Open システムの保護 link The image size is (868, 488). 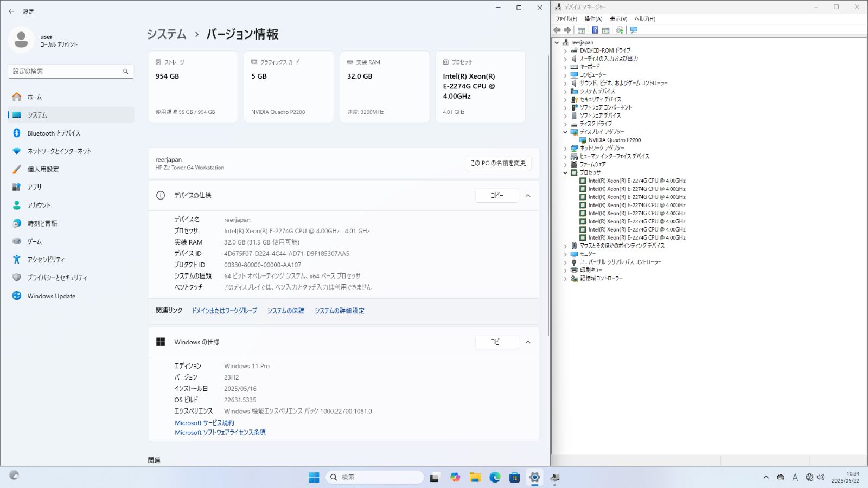click(285, 311)
